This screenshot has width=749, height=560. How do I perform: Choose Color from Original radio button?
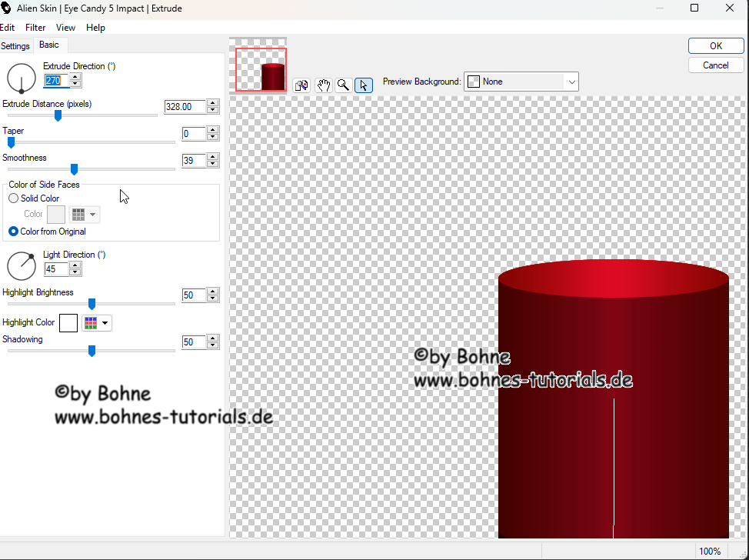(14, 232)
